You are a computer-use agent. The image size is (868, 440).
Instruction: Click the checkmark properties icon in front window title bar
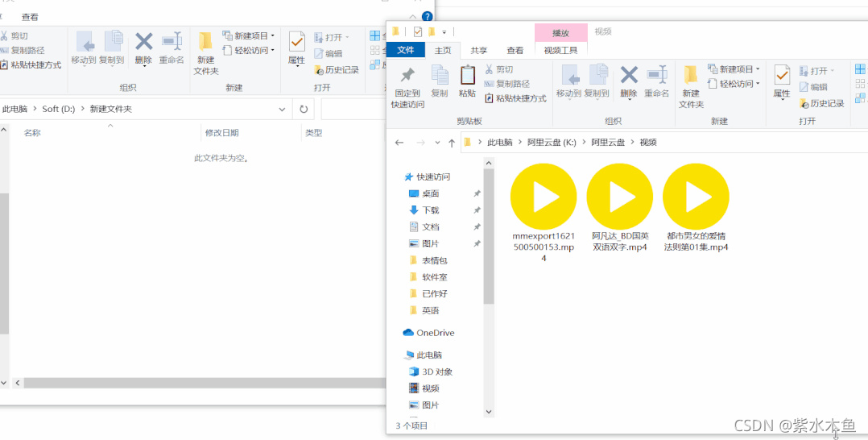coord(418,31)
